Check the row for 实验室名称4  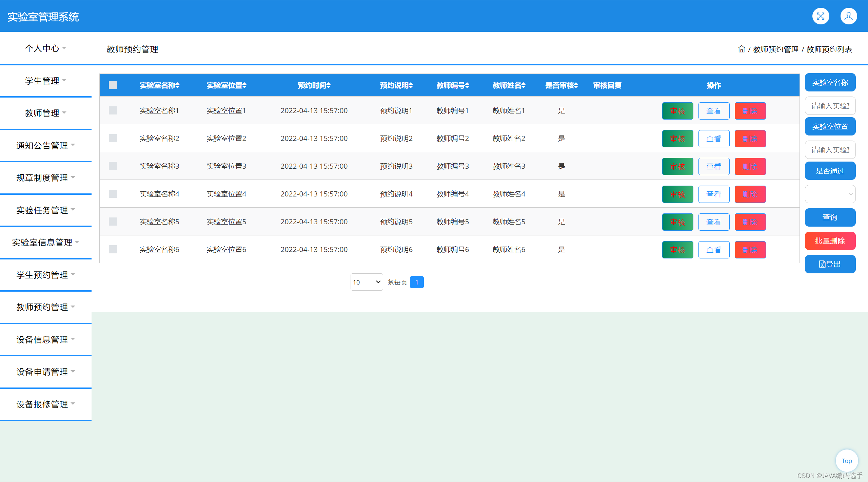113,194
